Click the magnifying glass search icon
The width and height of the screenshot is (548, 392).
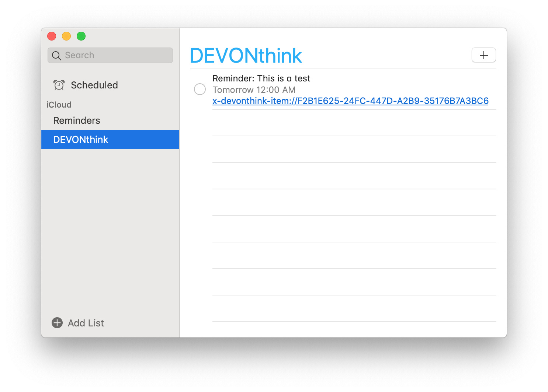(56, 56)
